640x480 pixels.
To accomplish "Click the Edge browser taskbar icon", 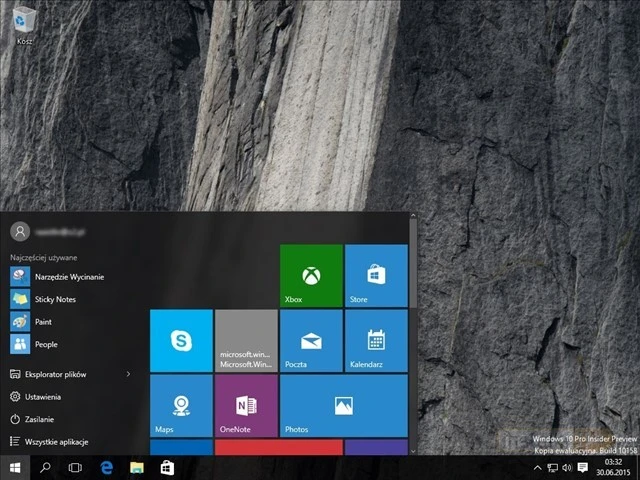I will 105,467.
